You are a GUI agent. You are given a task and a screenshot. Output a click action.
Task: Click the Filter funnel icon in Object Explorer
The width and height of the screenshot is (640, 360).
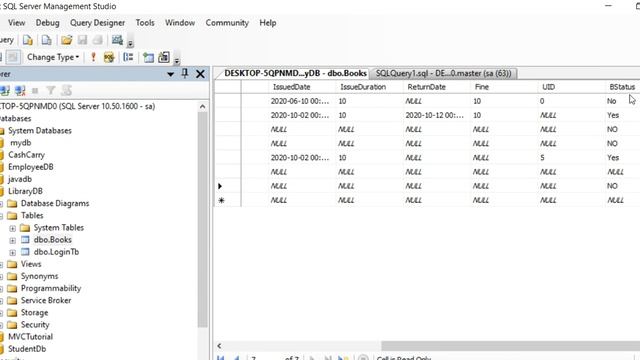pyautogui.click(x=51, y=91)
